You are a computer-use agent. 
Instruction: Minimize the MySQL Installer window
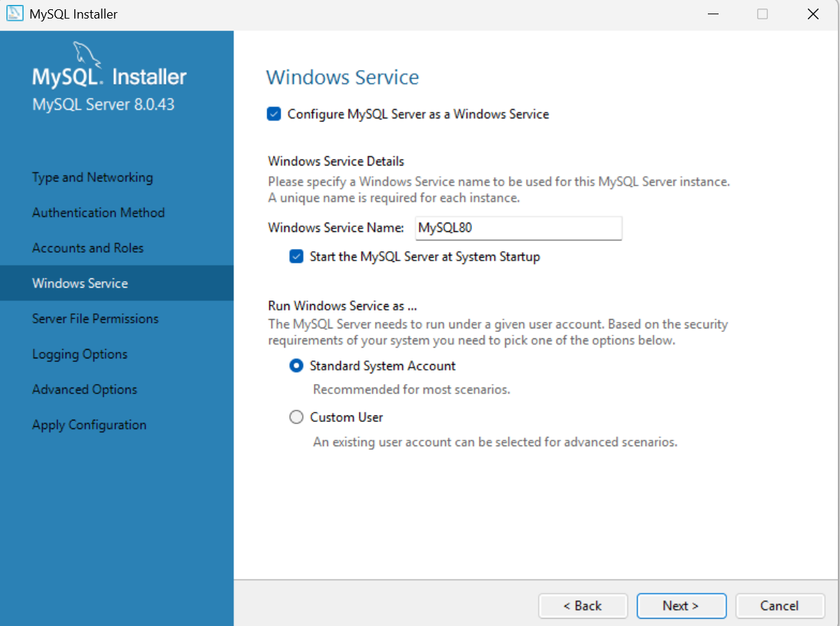713,14
